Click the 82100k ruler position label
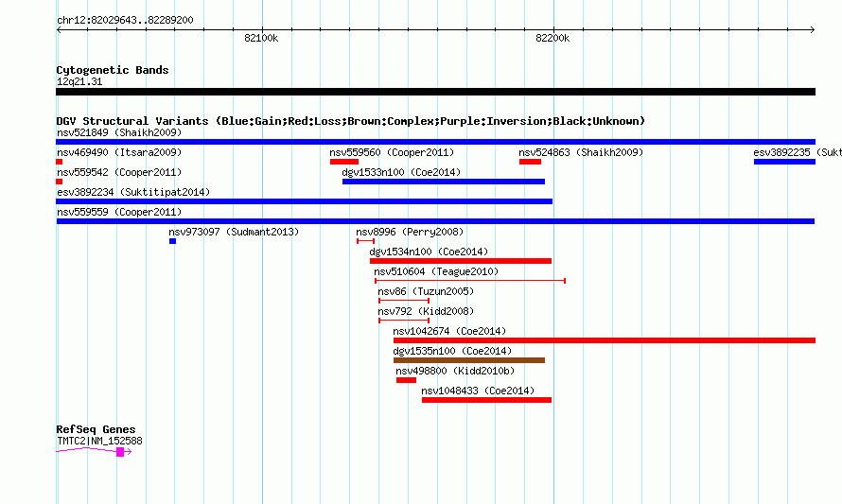Image resolution: width=842 pixels, height=504 pixels. click(x=261, y=38)
